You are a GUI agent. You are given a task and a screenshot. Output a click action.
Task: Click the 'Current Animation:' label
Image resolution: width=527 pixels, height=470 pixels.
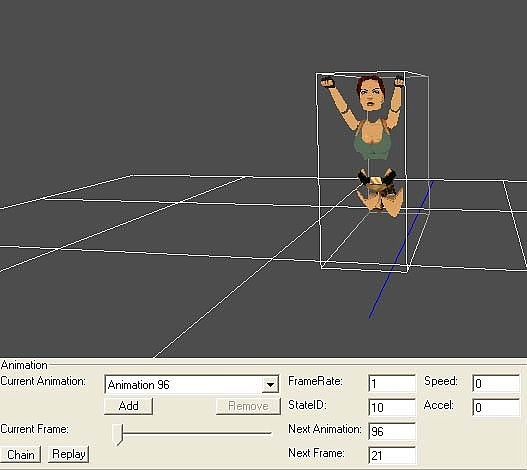click(43, 381)
